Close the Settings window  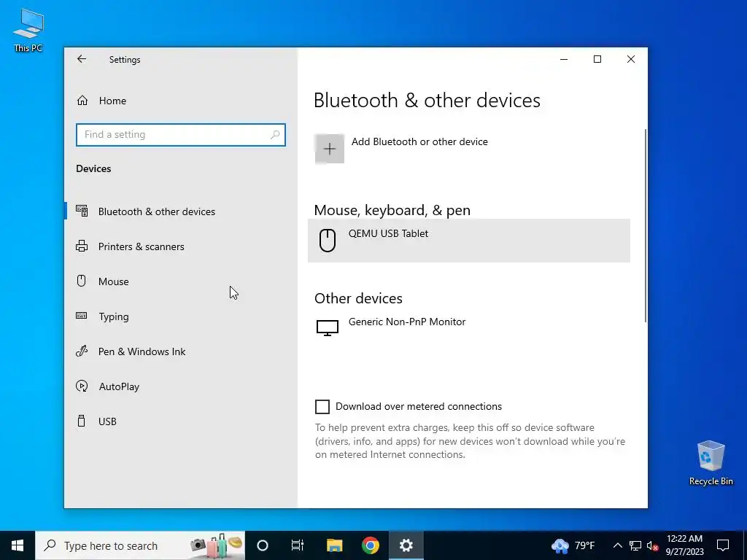point(631,60)
